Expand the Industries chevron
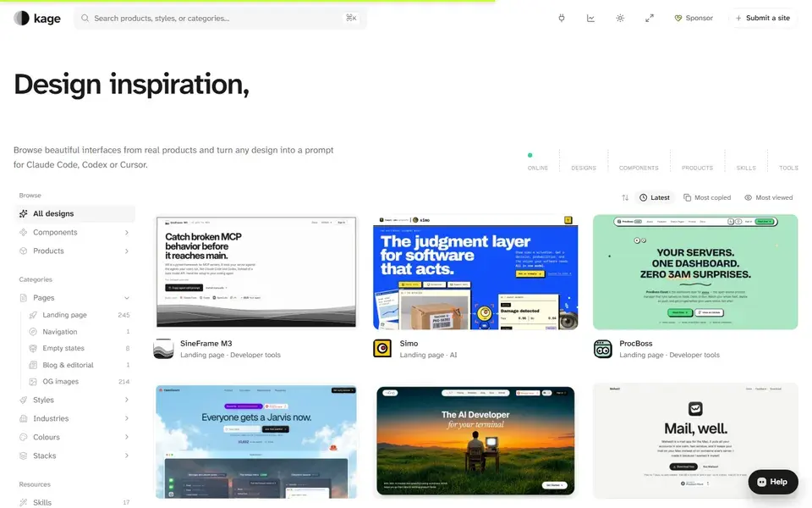Viewport: 812px width, 508px height. click(126, 419)
